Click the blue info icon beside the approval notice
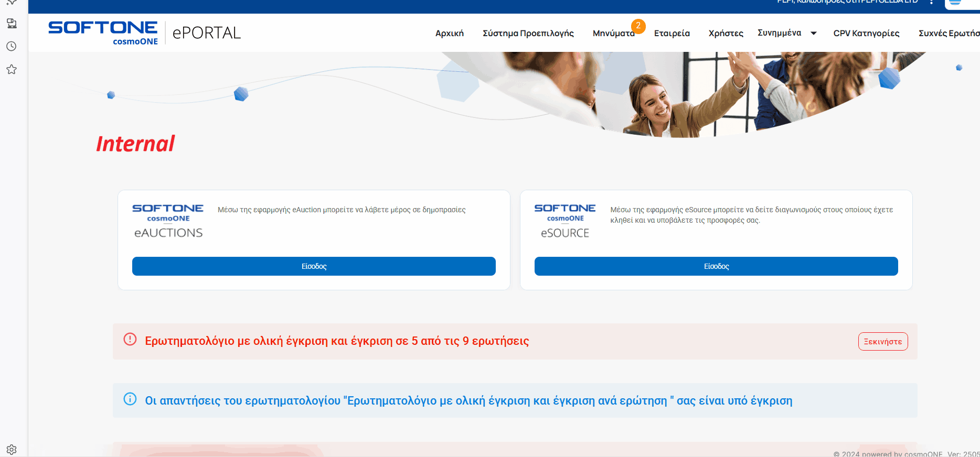 (x=130, y=399)
